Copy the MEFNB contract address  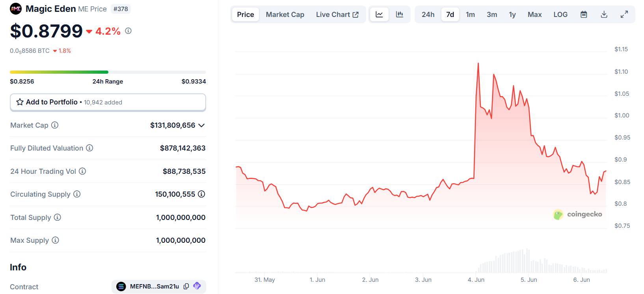coord(186,287)
